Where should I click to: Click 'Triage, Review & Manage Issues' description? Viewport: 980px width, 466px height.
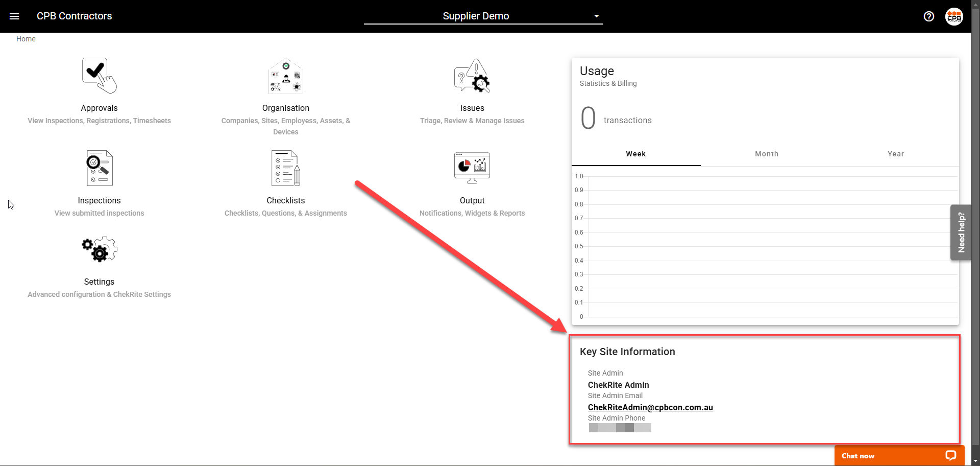coord(472,121)
